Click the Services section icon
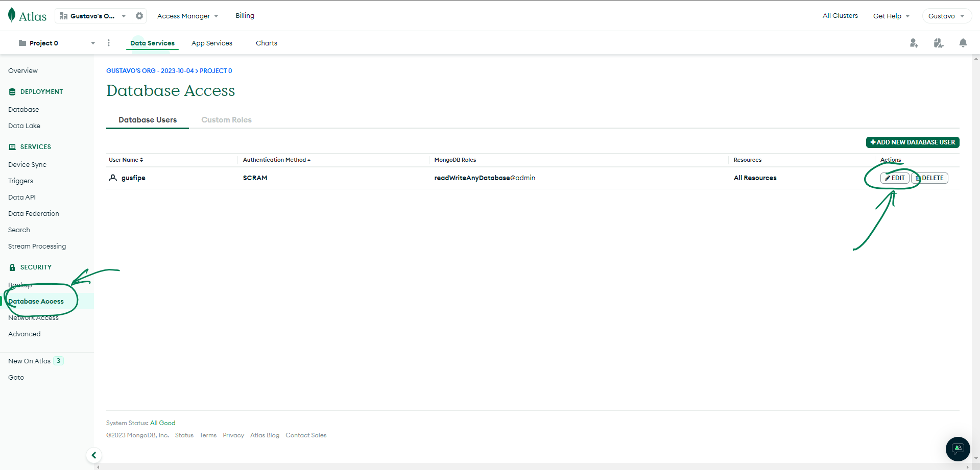Viewport: 980px width, 470px height. click(x=12, y=147)
